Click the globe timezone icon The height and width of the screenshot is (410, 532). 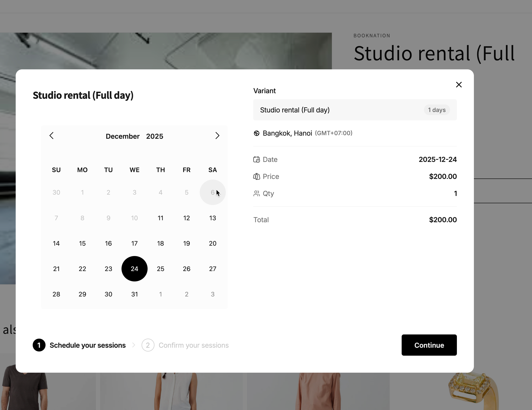[256, 133]
